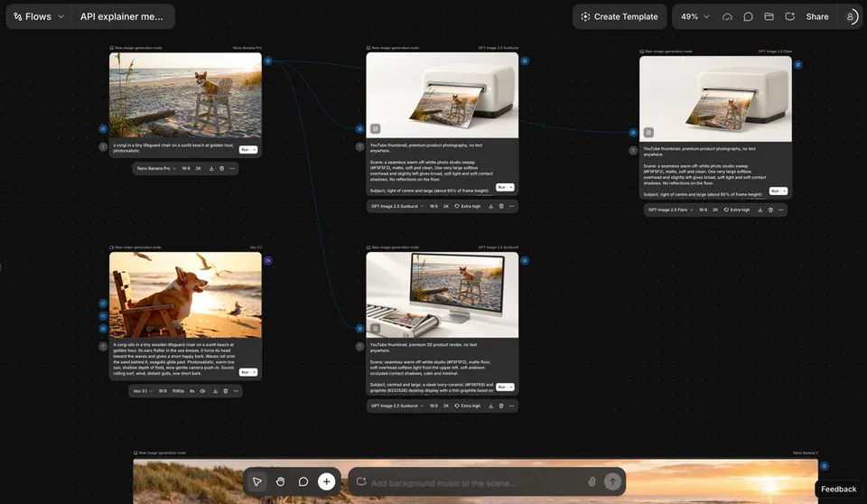The height and width of the screenshot is (504, 867).
Task: Click 8s duration on Veo 3.1 toolbar
Action: [191, 391]
